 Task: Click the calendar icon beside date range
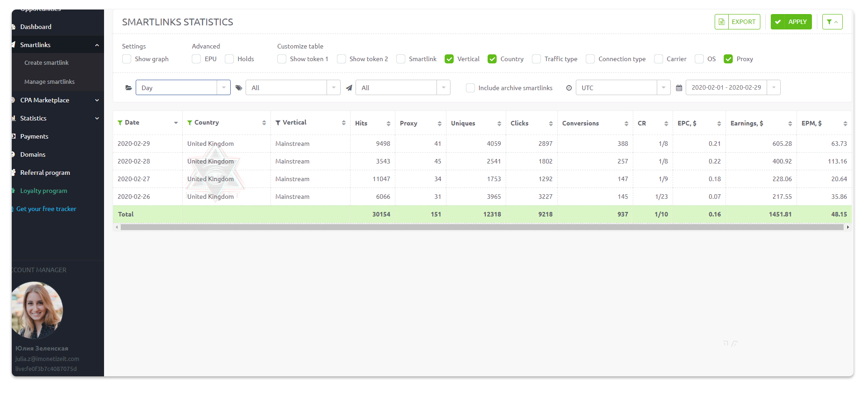[679, 88]
